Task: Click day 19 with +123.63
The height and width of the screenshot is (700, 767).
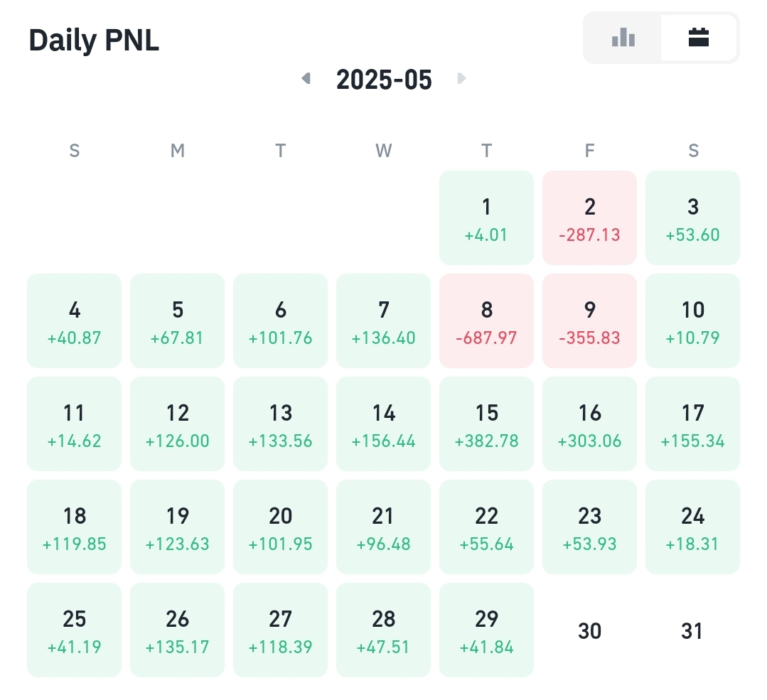Action: click(177, 527)
